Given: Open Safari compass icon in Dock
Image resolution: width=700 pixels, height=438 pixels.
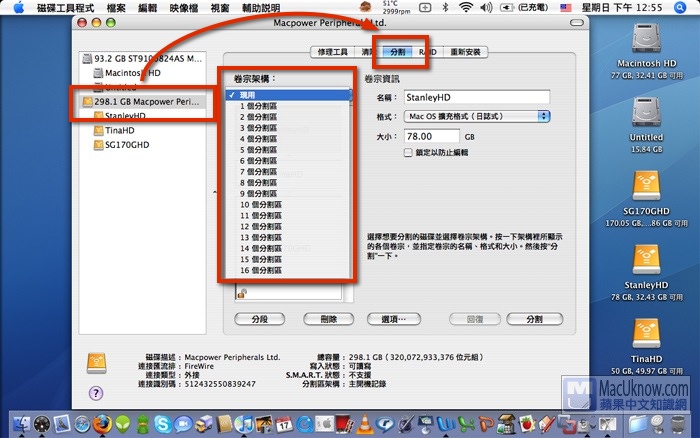Looking at the screenshot, I should click(83, 424).
